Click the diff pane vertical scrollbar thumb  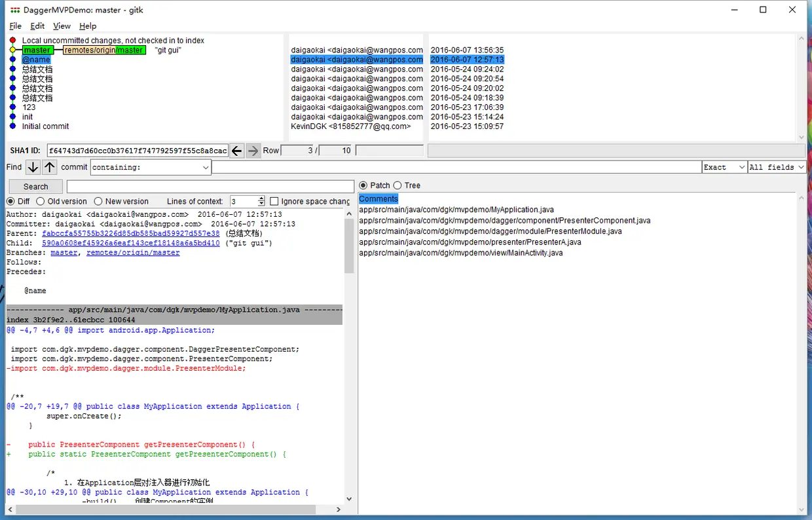click(349, 246)
